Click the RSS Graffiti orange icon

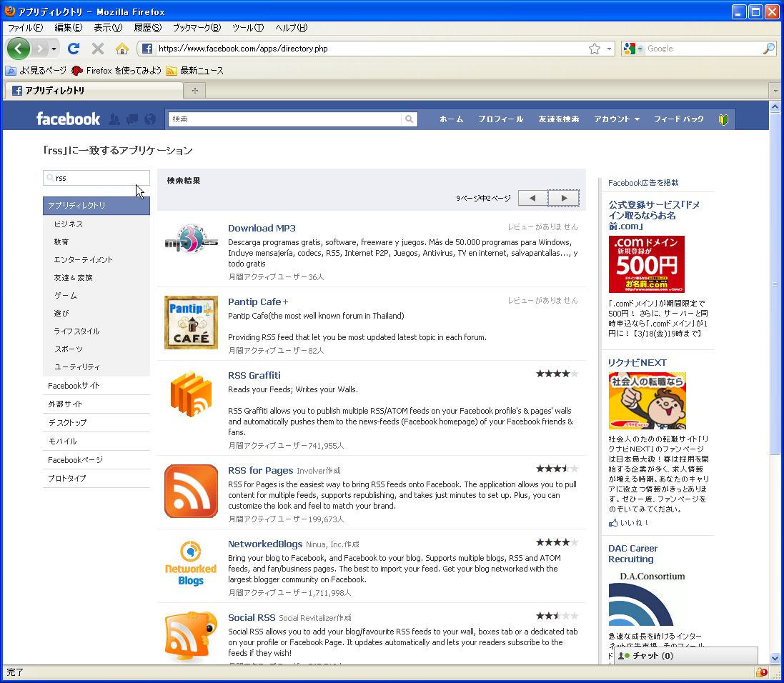click(191, 394)
